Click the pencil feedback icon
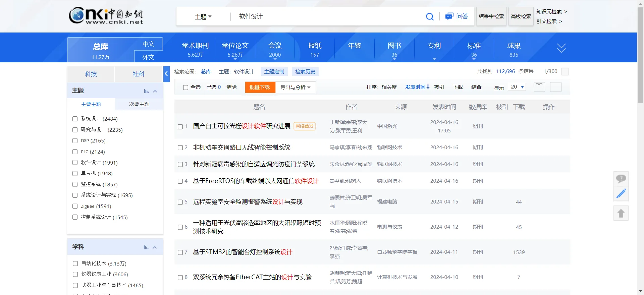Viewport: 644px width, 295px height. [621, 194]
